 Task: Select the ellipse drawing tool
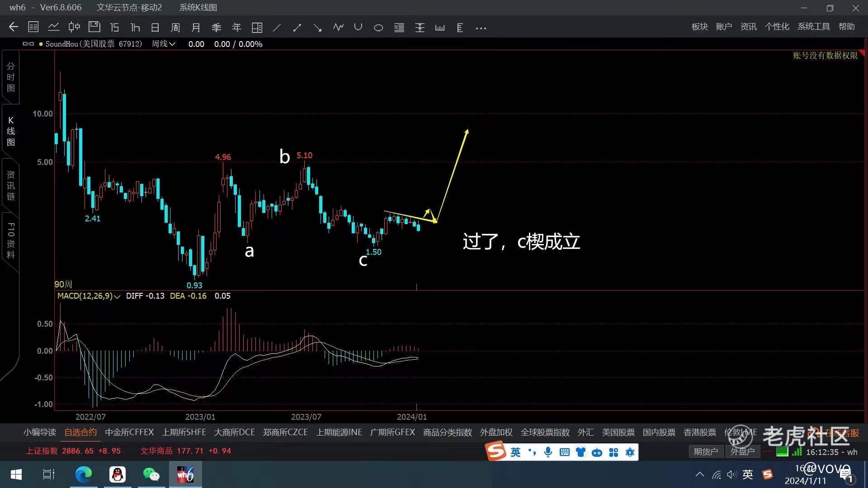coord(378,28)
